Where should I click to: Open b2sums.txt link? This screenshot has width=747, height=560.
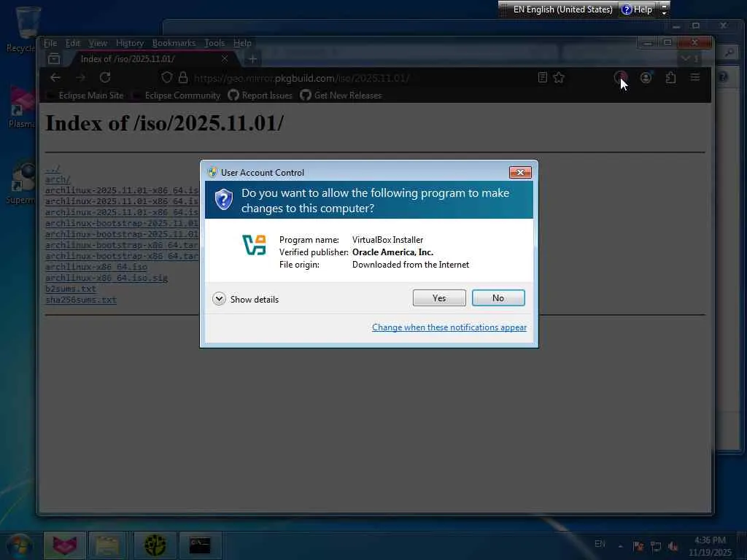pyautogui.click(x=71, y=289)
